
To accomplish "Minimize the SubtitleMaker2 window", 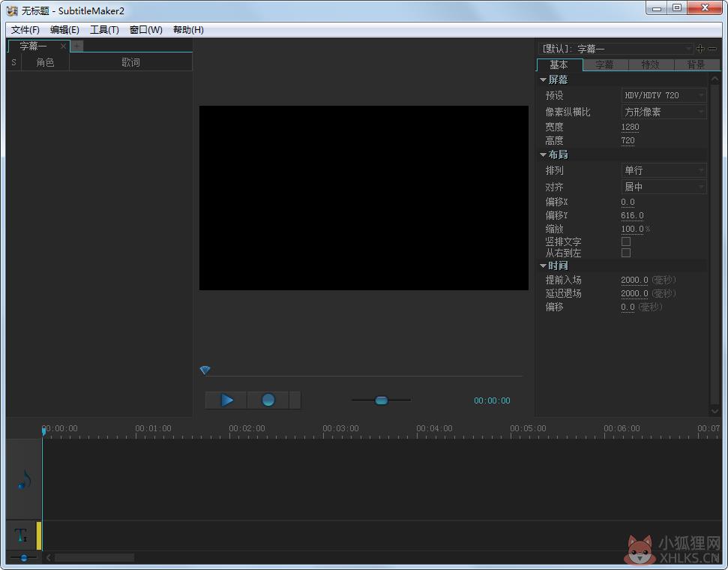I will pos(657,8).
